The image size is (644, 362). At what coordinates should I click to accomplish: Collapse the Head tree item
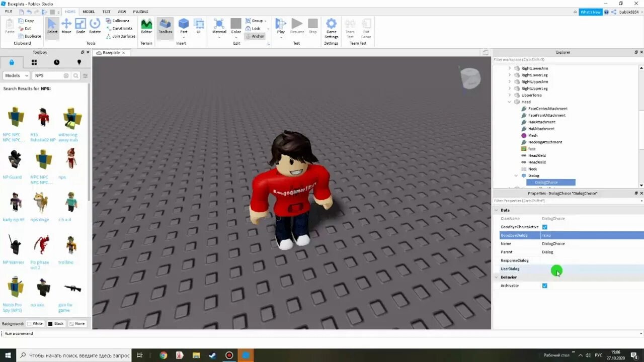click(x=509, y=102)
